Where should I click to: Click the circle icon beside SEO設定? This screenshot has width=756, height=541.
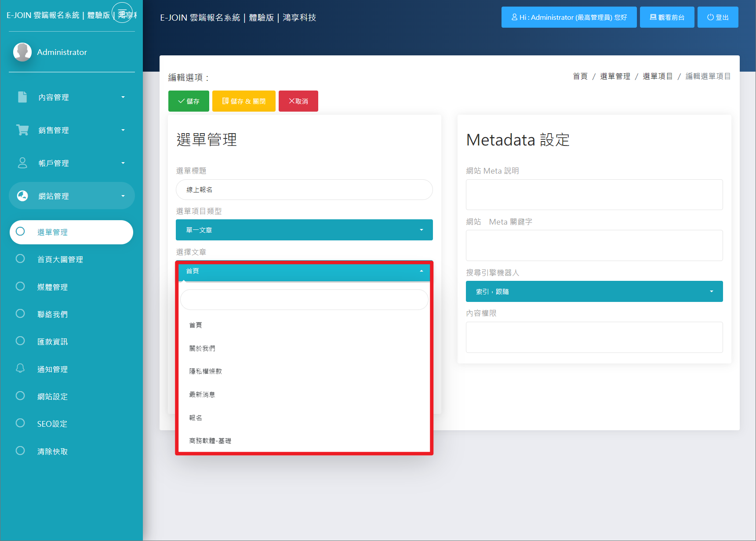pyautogui.click(x=20, y=423)
